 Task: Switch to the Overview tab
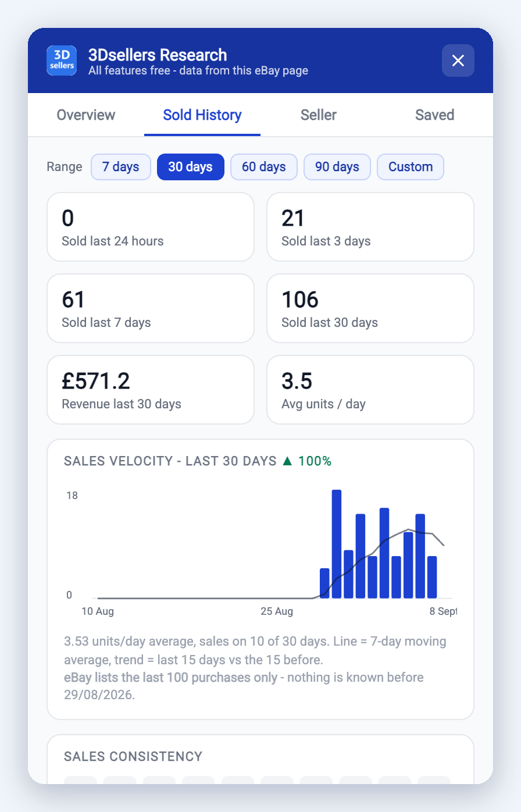tap(86, 115)
